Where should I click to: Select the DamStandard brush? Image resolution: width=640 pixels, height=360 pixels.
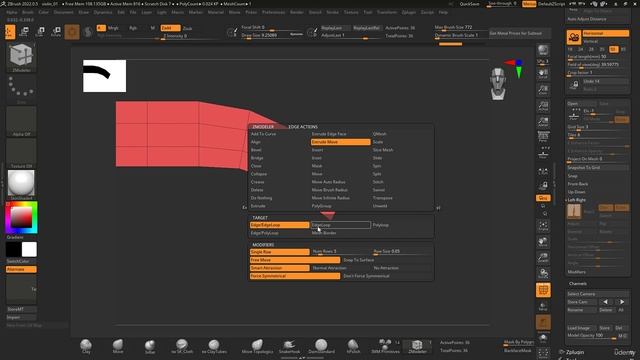(321, 346)
